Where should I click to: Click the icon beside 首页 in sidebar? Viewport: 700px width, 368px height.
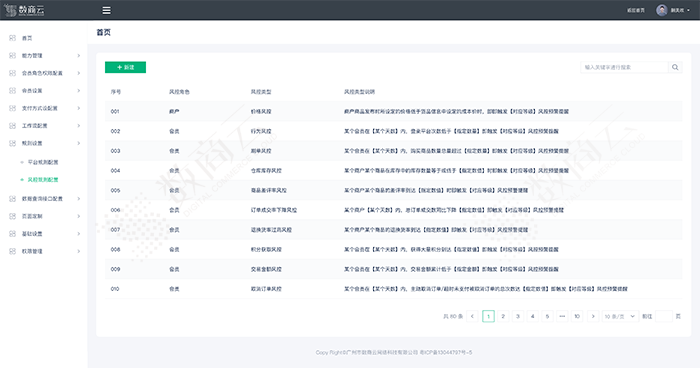(x=12, y=38)
